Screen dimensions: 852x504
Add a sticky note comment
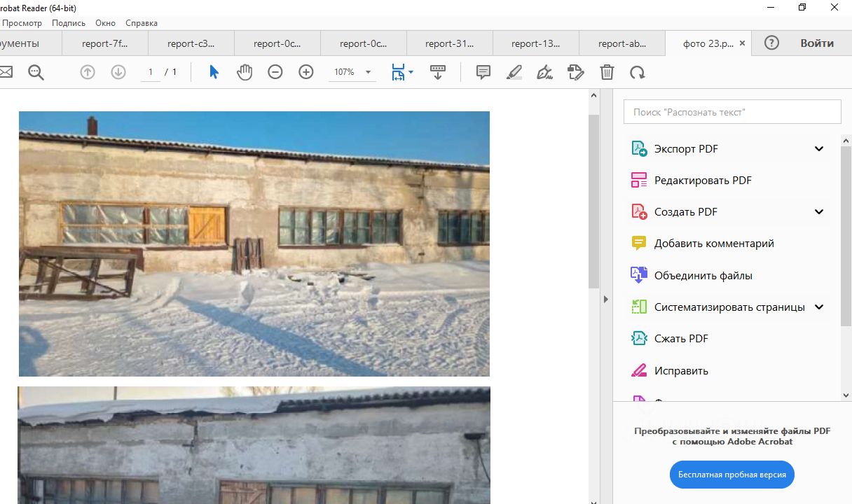click(x=483, y=72)
